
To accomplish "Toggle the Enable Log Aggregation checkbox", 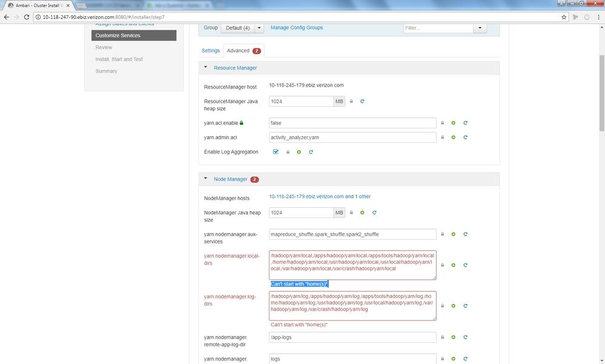I will pos(276,151).
